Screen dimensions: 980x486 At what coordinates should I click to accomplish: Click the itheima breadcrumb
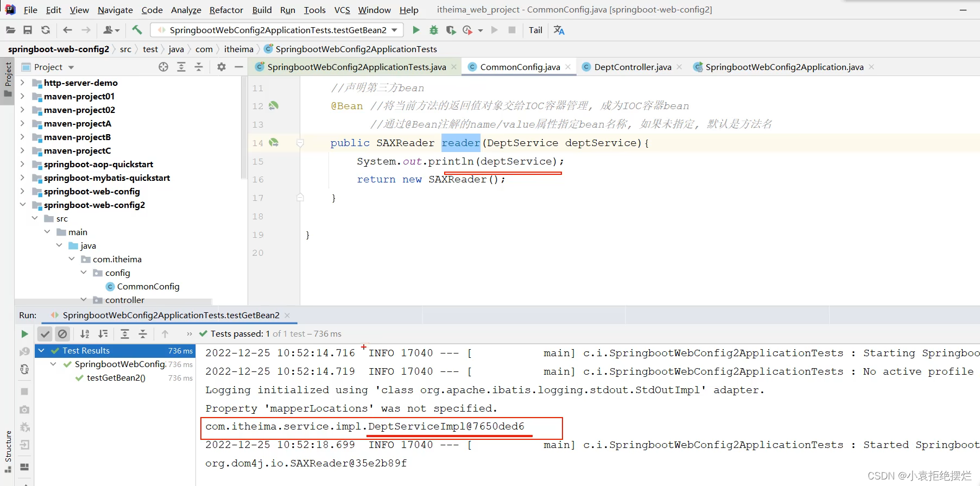point(239,49)
